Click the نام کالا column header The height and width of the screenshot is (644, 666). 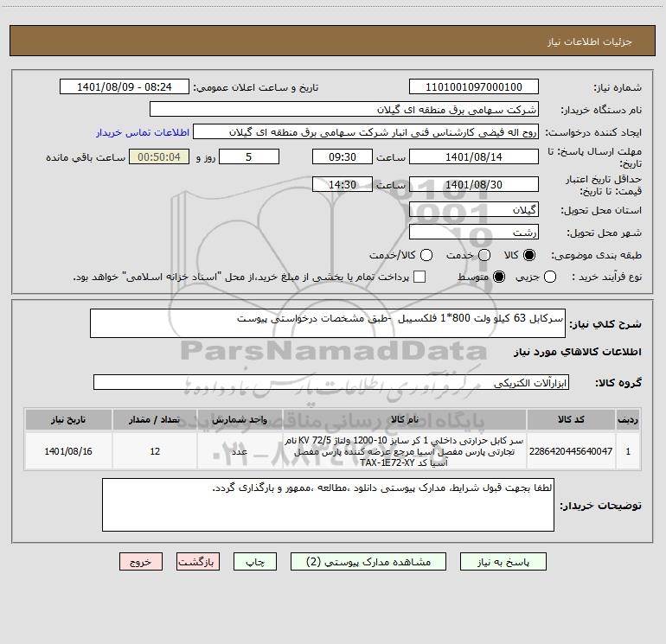[405, 419]
